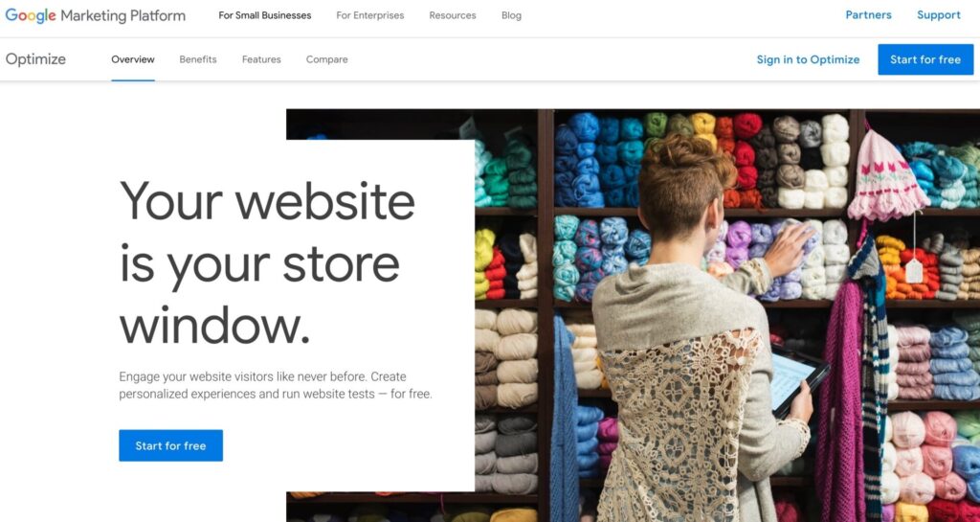Screen dimensions: 980x522
Task: Visit the Support link
Action: point(939,15)
